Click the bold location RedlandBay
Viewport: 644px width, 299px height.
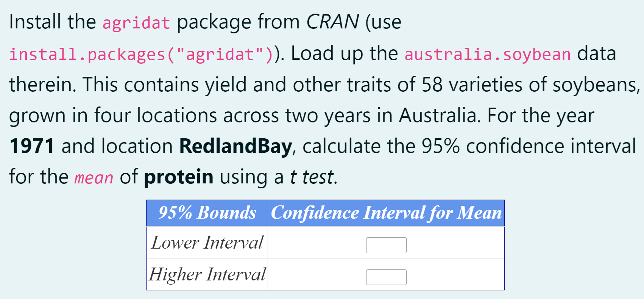(235, 146)
